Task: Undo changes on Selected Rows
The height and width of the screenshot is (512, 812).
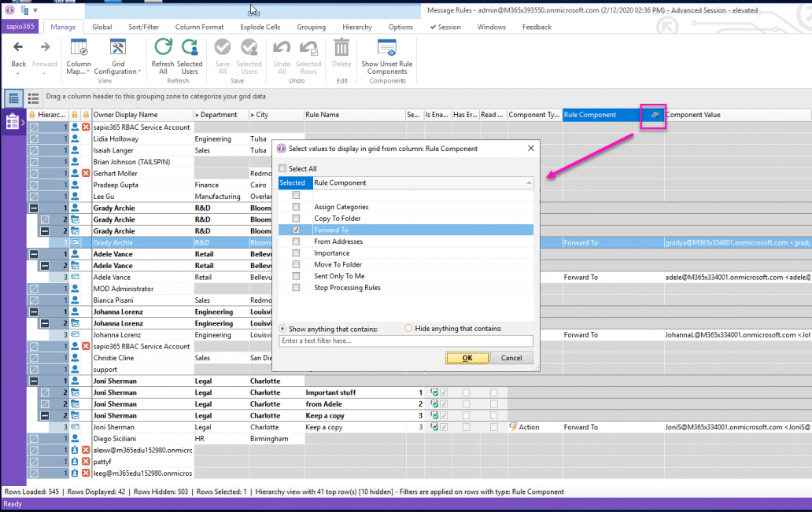Action: pyautogui.click(x=308, y=48)
